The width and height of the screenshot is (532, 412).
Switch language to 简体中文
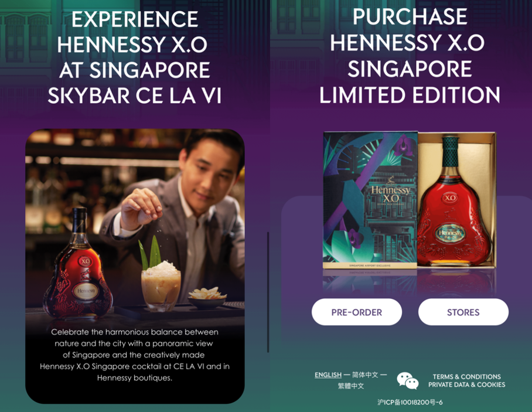[x=365, y=374]
